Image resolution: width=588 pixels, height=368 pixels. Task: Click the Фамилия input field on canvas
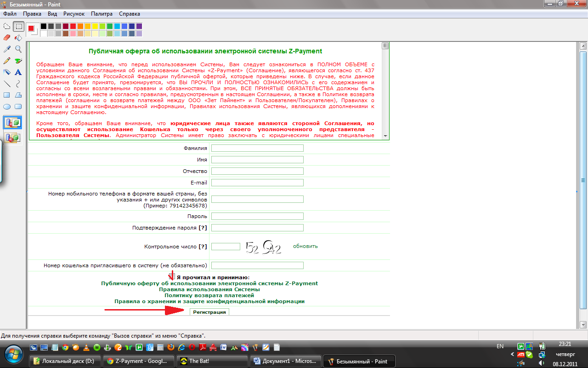[x=257, y=148]
